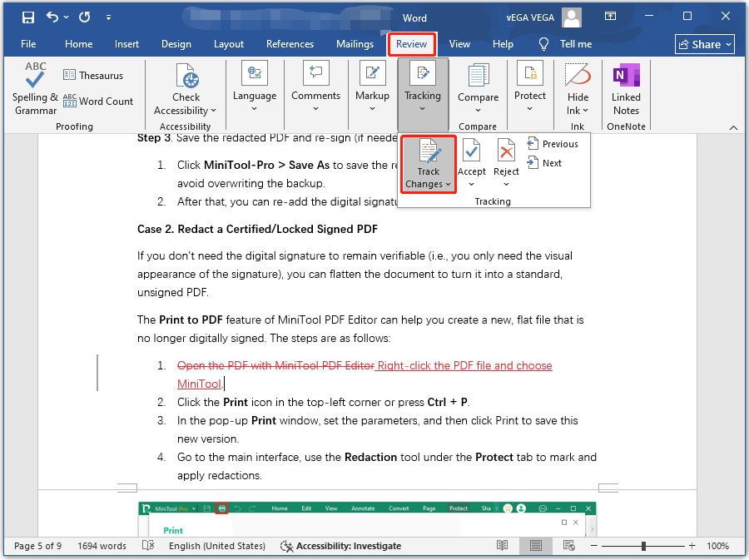Switch to Read Mode view
This screenshot has height=560, width=749.
coord(502,546)
